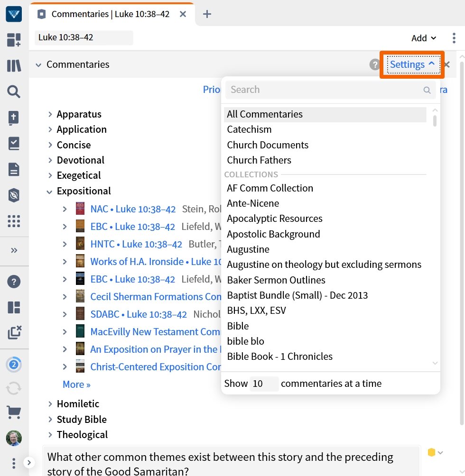Click the shield icon in sidebar
Image resolution: width=465 pixels, height=476 pixels.
pos(14,195)
